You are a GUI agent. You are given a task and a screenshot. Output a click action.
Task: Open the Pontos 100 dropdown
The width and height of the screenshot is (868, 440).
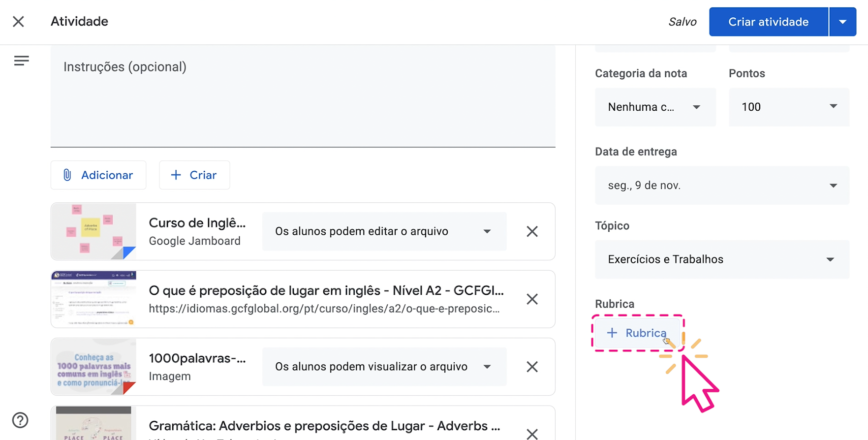(x=789, y=107)
